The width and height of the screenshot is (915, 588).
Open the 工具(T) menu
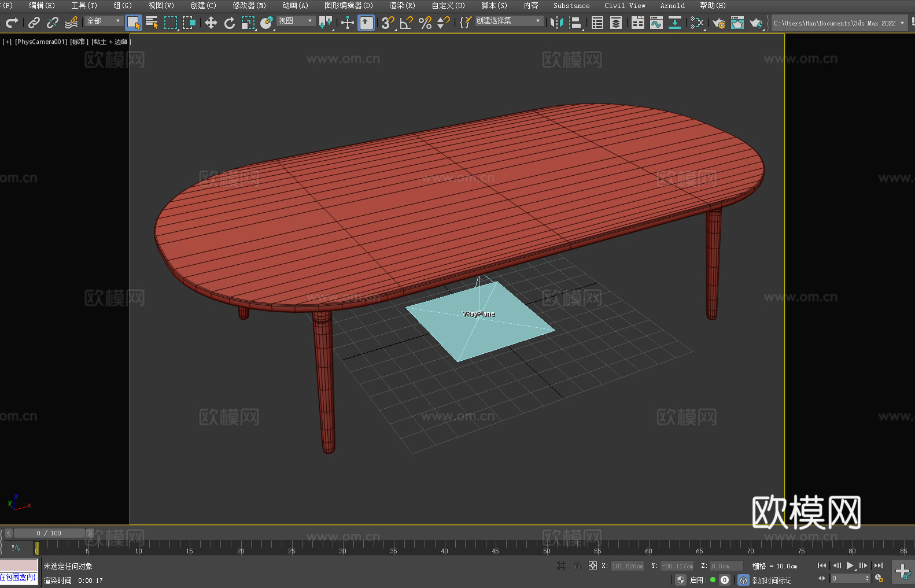pos(84,5)
